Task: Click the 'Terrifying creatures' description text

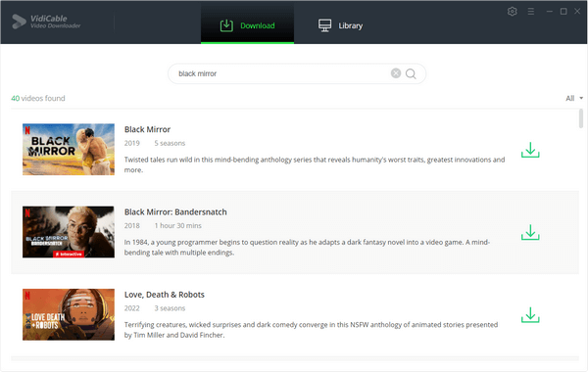Action: pos(312,330)
